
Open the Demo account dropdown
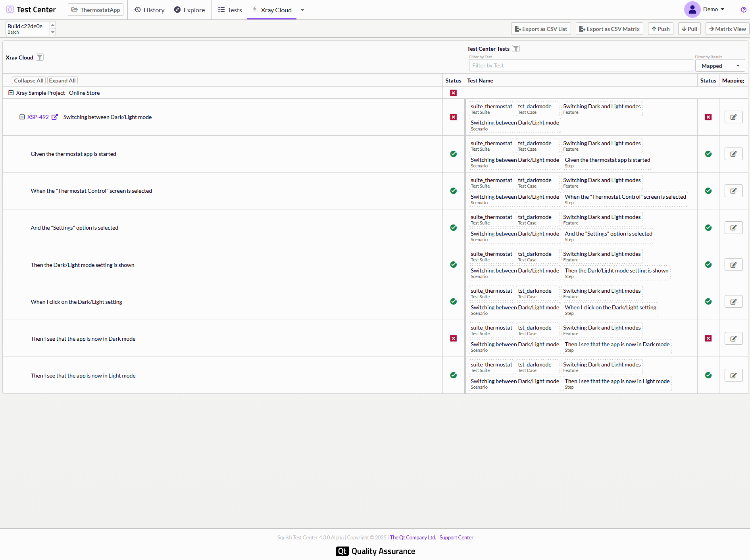click(723, 9)
